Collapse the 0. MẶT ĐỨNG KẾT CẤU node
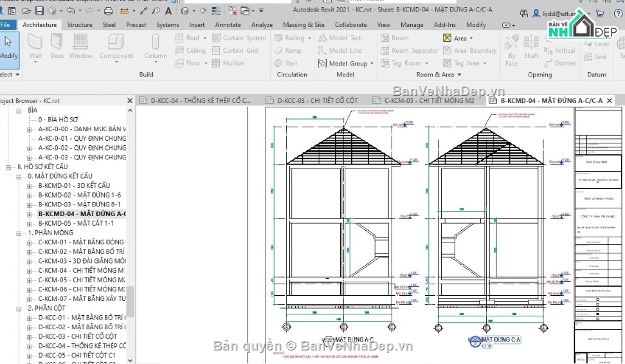The width and height of the screenshot is (625, 364). (x=19, y=177)
